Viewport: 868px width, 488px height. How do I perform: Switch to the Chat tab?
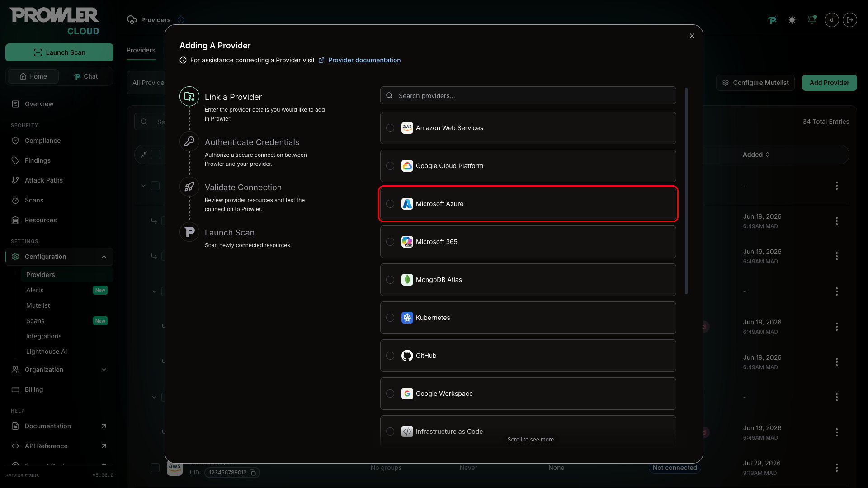pyautogui.click(x=85, y=76)
